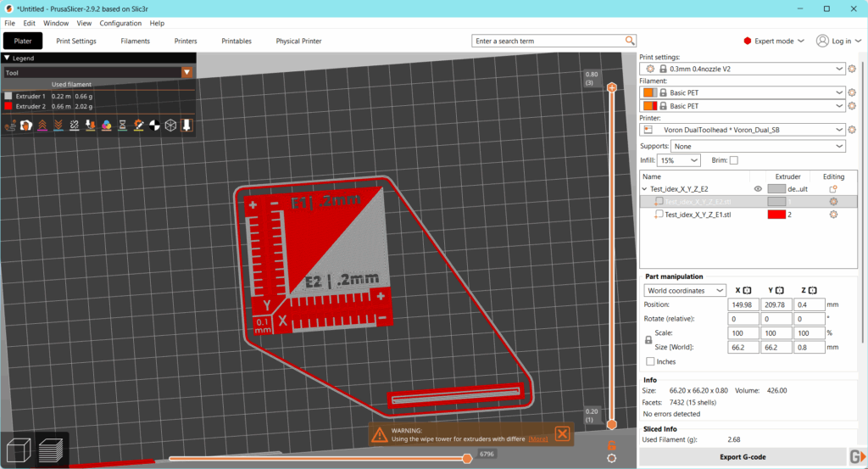The width and height of the screenshot is (868, 469).
Task: Toggle shells wireframe cube icon in legend
Action: tap(170, 126)
